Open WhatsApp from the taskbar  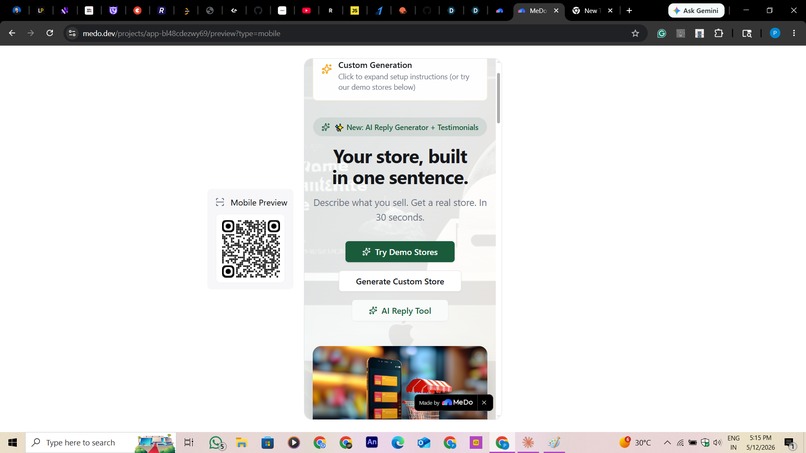point(216,442)
